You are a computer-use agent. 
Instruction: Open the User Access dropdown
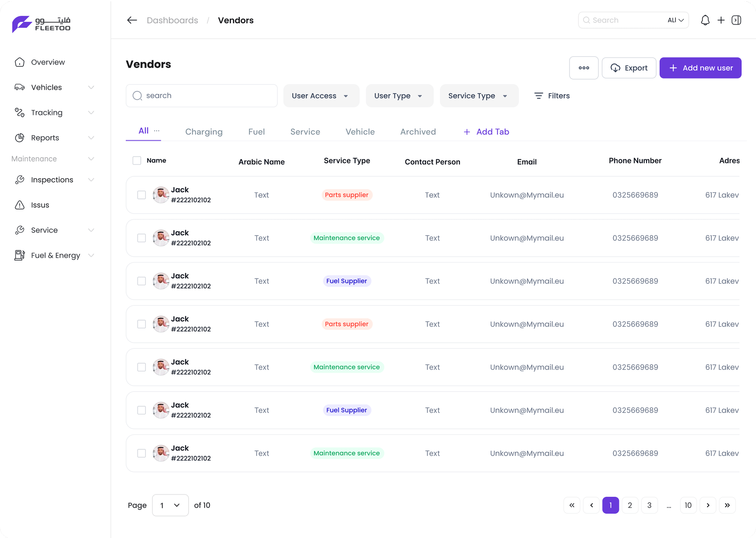coord(321,95)
